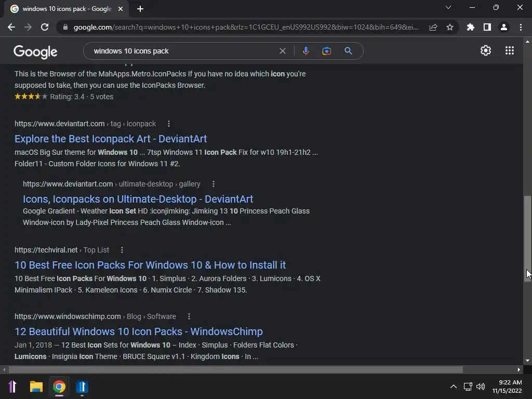The image size is (532, 399).
Task: Open the Chrome profile avatar menu
Action: click(504, 27)
